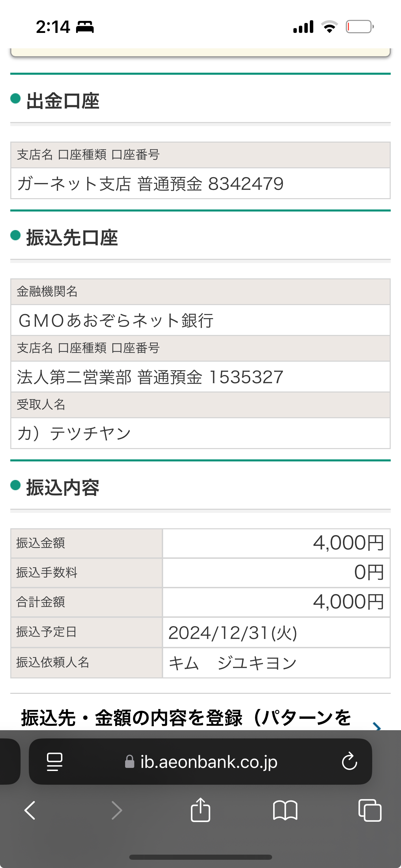The height and width of the screenshot is (868, 401).
Task: Show all open tabs icon
Action: click(370, 810)
